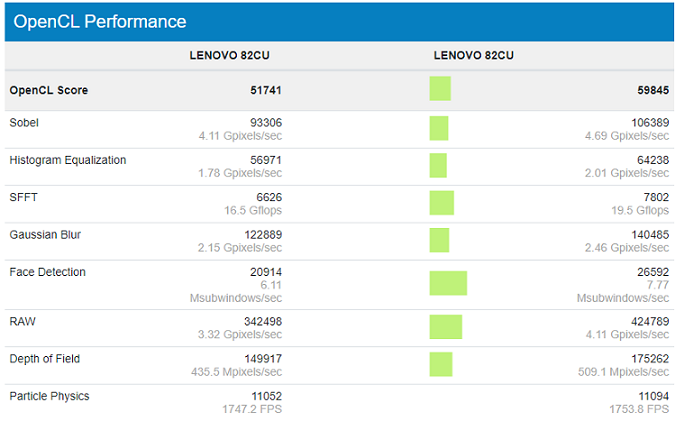The width and height of the screenshot is (676, 430).
Task: Click the green bar in the Sobel row
Action: point(438,128)
